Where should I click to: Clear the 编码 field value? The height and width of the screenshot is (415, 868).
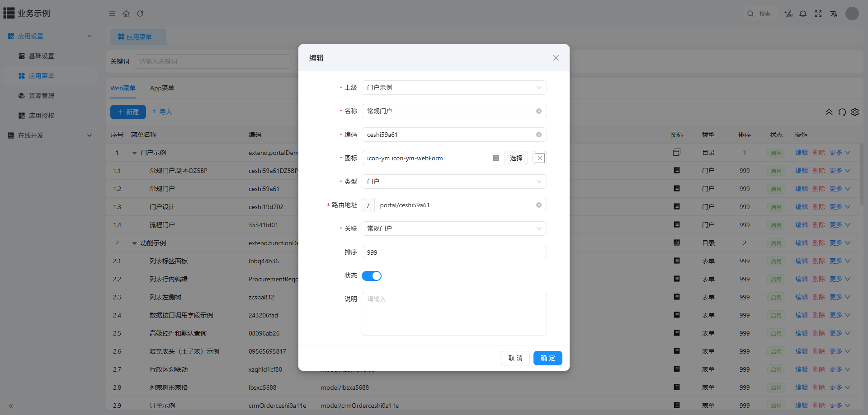point(539,135)
